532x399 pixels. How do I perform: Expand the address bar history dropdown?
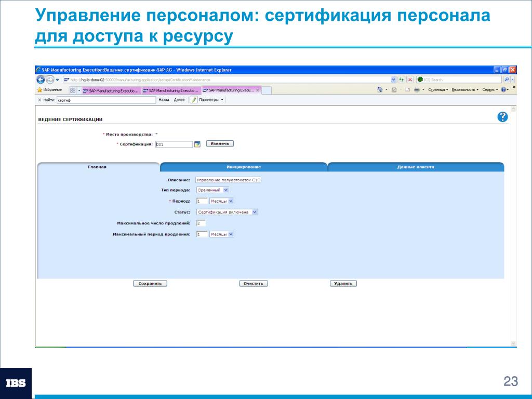coord(393,79)
